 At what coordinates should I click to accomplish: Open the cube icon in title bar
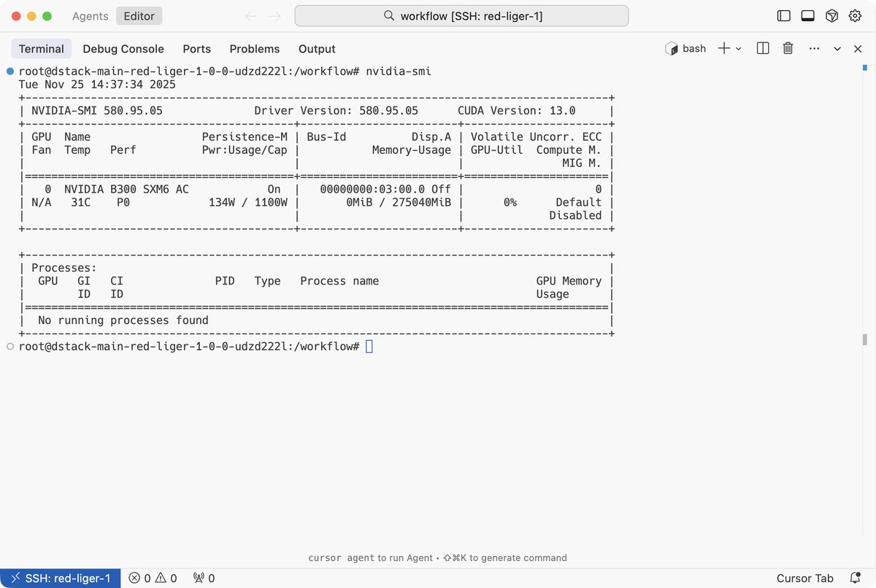[831, 16]
